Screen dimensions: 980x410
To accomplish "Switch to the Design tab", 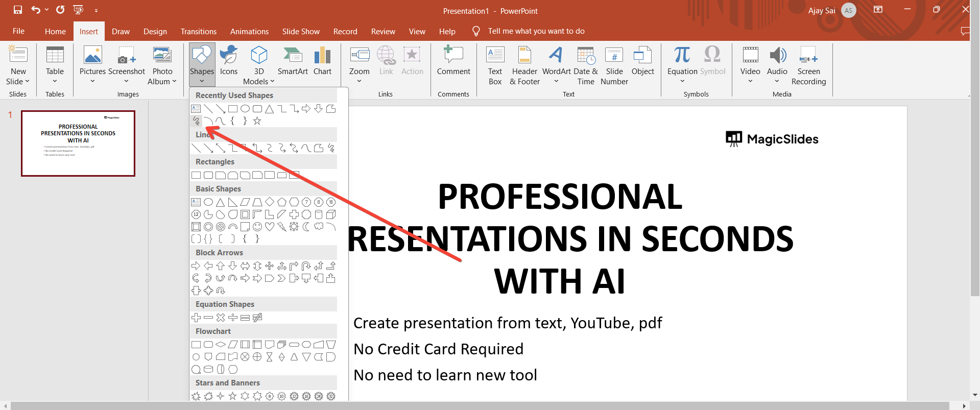I will [155, 32].
